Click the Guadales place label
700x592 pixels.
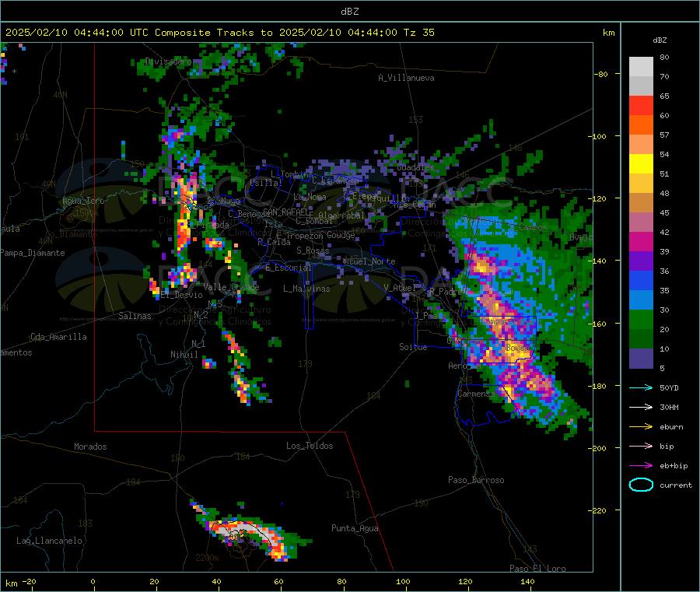[415, 167]
